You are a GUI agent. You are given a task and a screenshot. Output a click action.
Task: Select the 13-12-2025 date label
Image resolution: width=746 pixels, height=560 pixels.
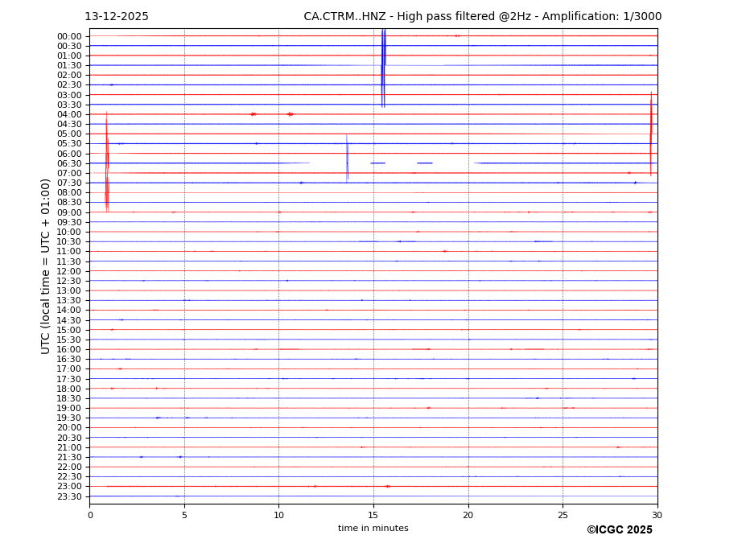(x=117, y=17)
